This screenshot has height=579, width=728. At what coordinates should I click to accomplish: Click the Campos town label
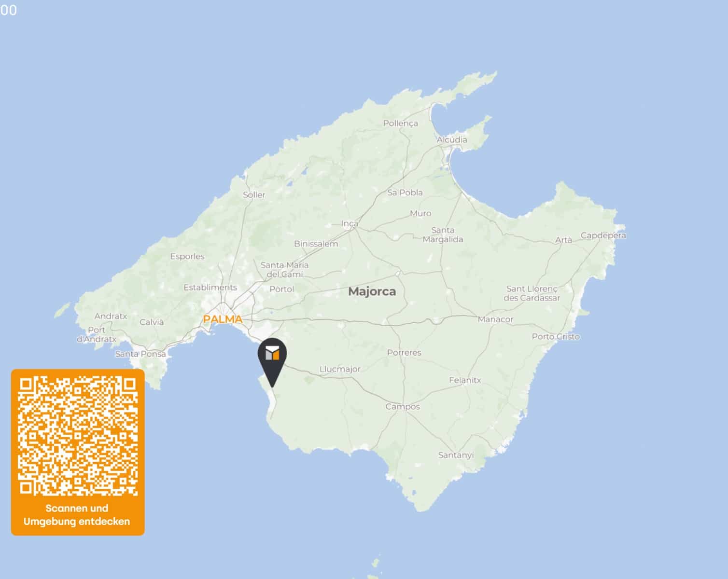[x=403, y=407]
